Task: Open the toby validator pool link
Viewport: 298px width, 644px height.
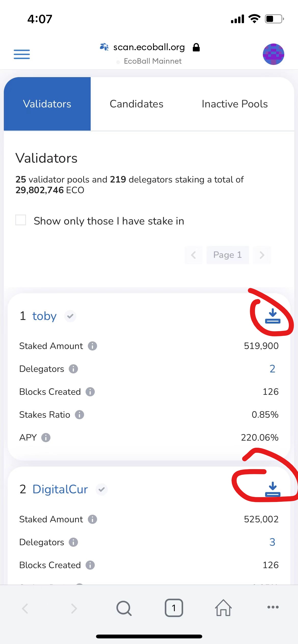Action: click(x=44, y=316)
